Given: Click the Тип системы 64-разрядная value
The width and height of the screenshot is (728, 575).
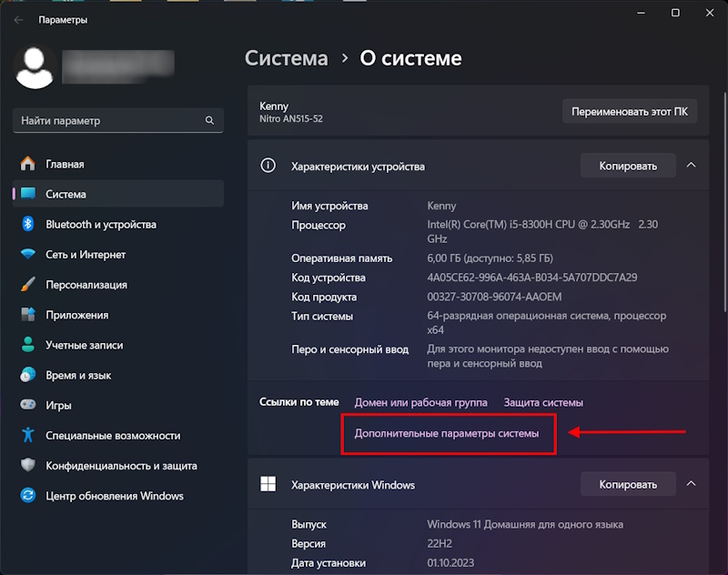Looking at the screenshot, I should pos(547,323).
